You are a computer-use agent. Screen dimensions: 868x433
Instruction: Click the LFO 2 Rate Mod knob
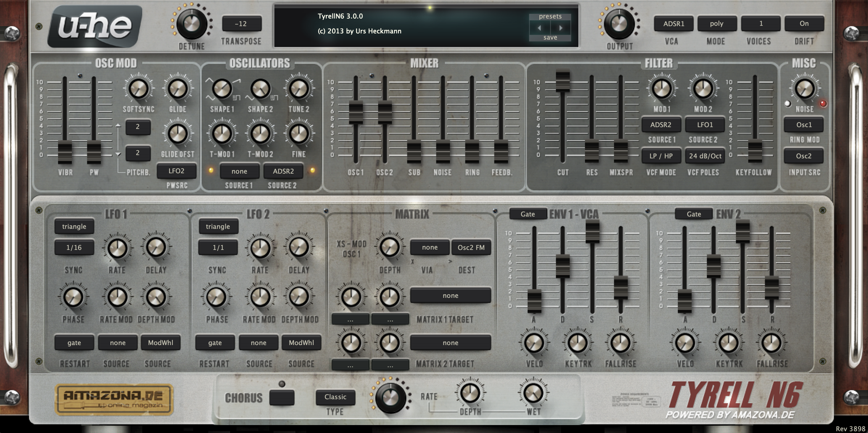point(260,297)
